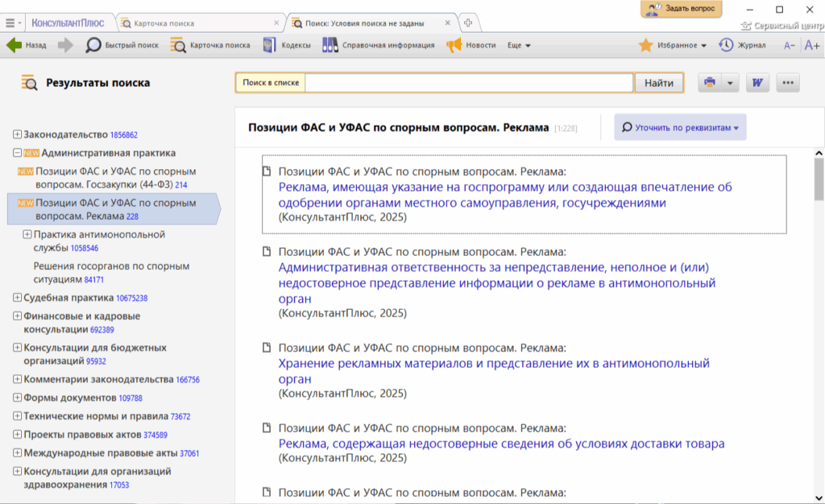Open Карточка поиска from the toolbar

210,45
